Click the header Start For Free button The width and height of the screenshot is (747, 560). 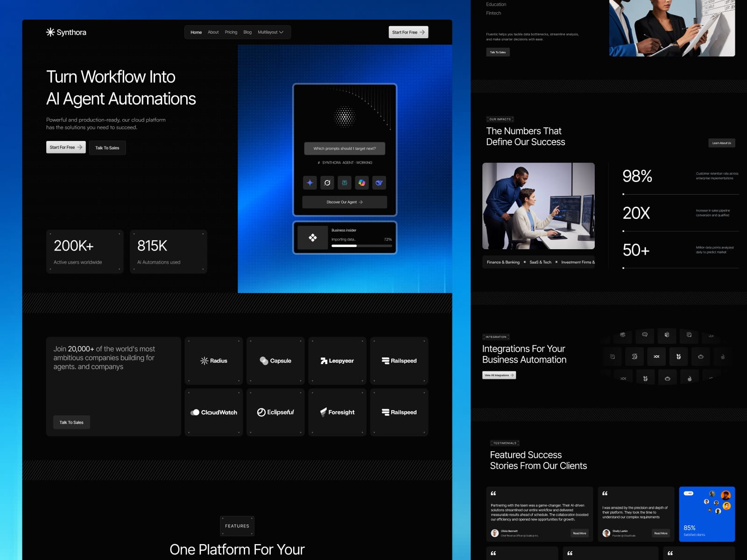coord(409,32)
